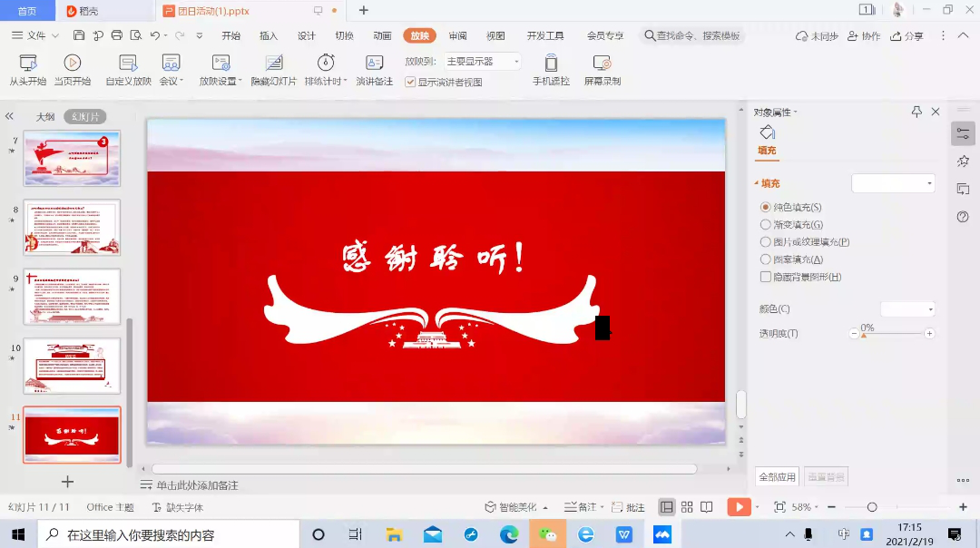Open reading view from status bar
This screenshot has height=548, width=980.
(x=707, y=507)
